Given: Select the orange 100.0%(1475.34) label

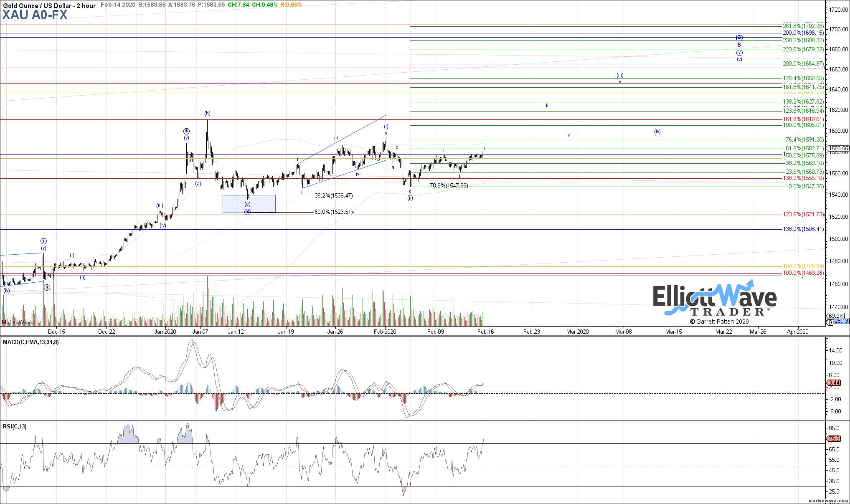Looking at the screenshot, I should (x=803, y=266).
